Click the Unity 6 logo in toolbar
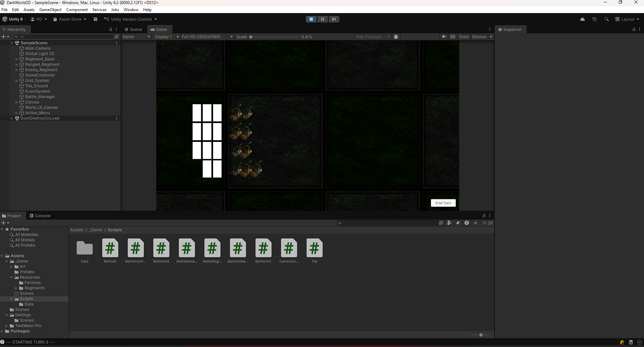Viewport: 644px width, 347px height. pos(12,19)
